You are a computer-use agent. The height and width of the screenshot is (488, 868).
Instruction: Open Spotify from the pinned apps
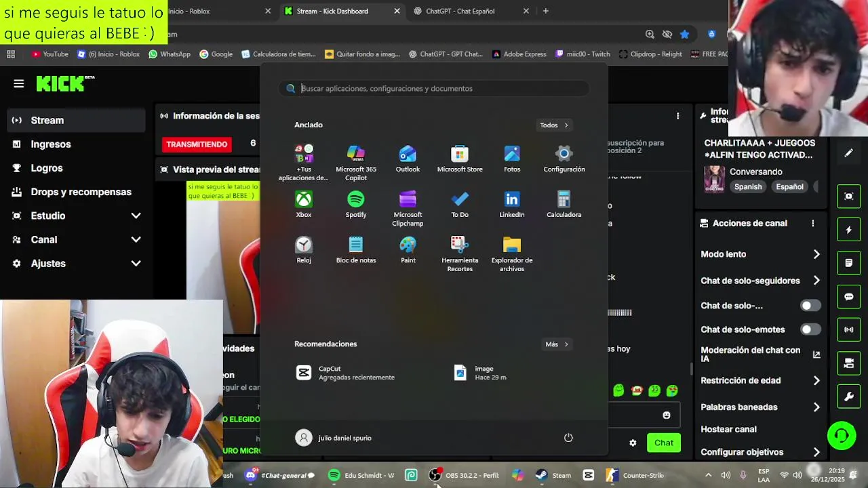click(x=356, y=205)
